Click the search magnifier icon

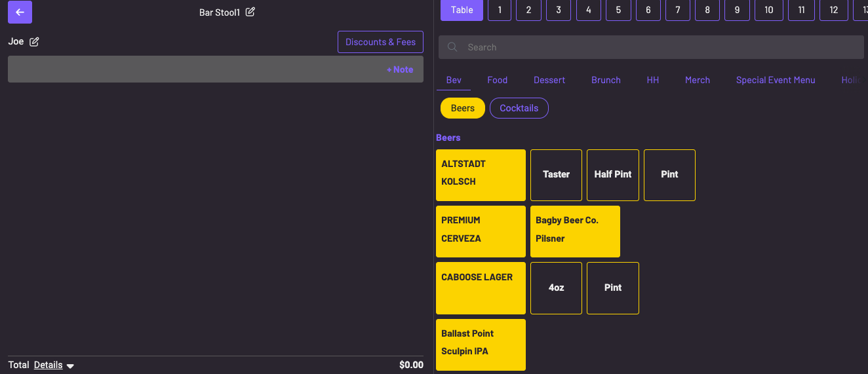coord(452,47)
